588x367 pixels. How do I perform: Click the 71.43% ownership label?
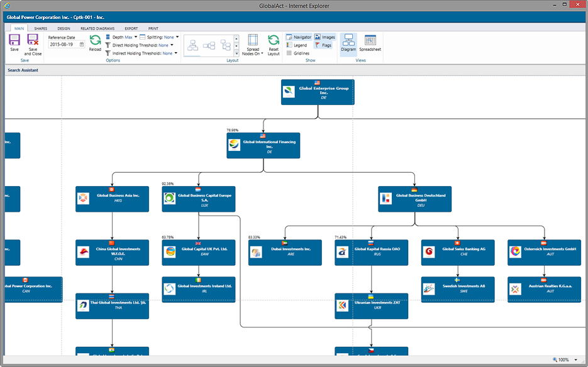(x=340, y=238)
